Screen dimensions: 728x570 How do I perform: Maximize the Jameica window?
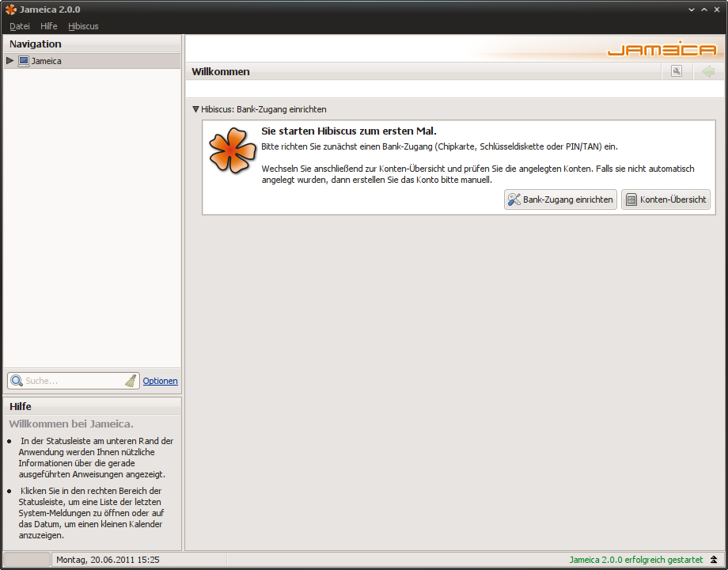point(704,9)
